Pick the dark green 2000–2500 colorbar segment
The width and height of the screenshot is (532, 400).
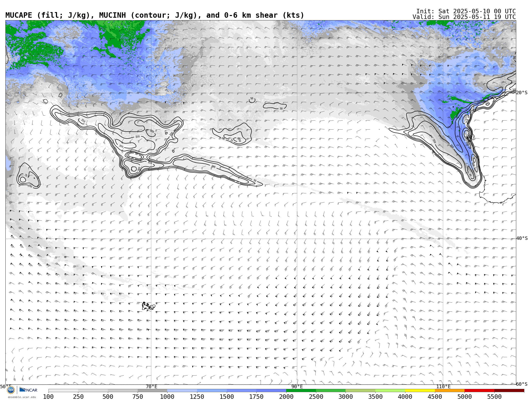(301, 391)
